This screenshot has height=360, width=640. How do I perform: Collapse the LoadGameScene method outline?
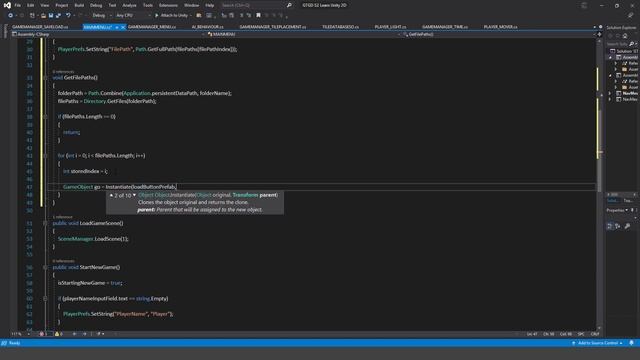[x=45, y=223]
